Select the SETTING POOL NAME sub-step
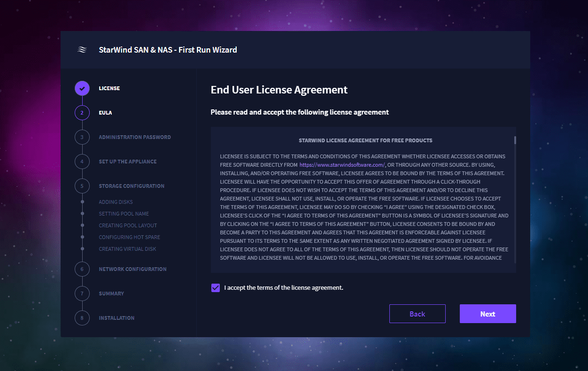 (124, 214)
